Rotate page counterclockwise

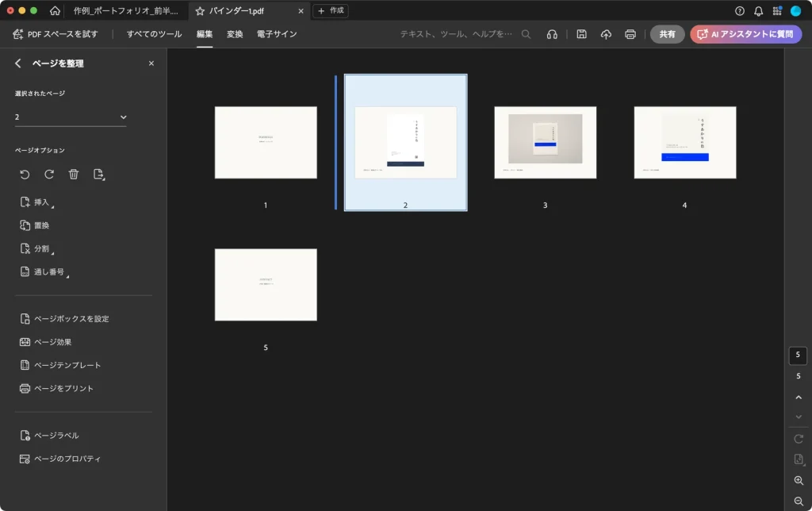(25, 174)
